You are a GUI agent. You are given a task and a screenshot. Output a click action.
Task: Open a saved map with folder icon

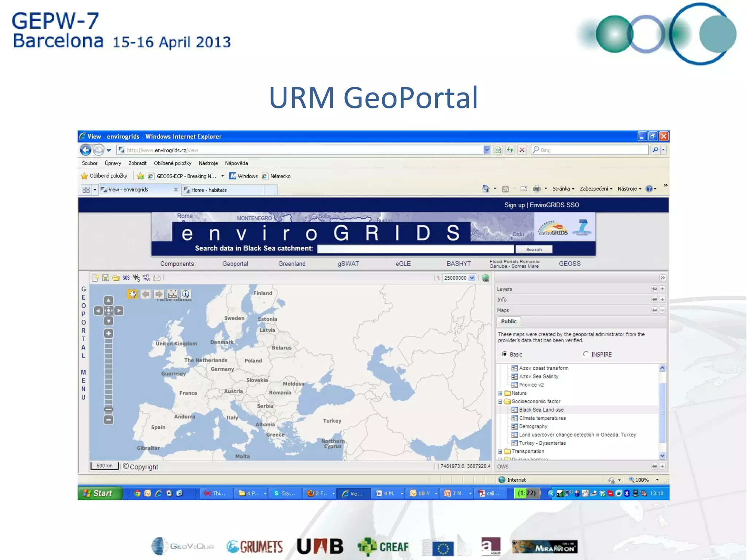pos(116,278)
